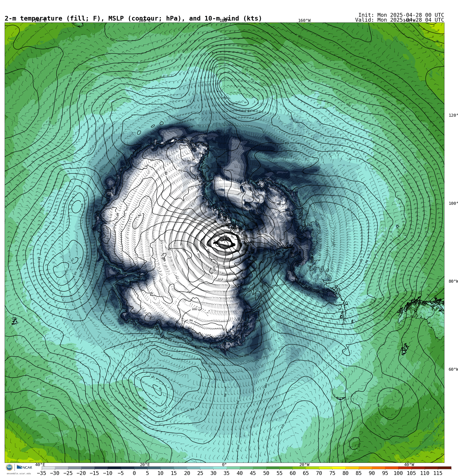Click the top longitude label 160°W
The image size is (458, 476).
click(x=304, y=20)
